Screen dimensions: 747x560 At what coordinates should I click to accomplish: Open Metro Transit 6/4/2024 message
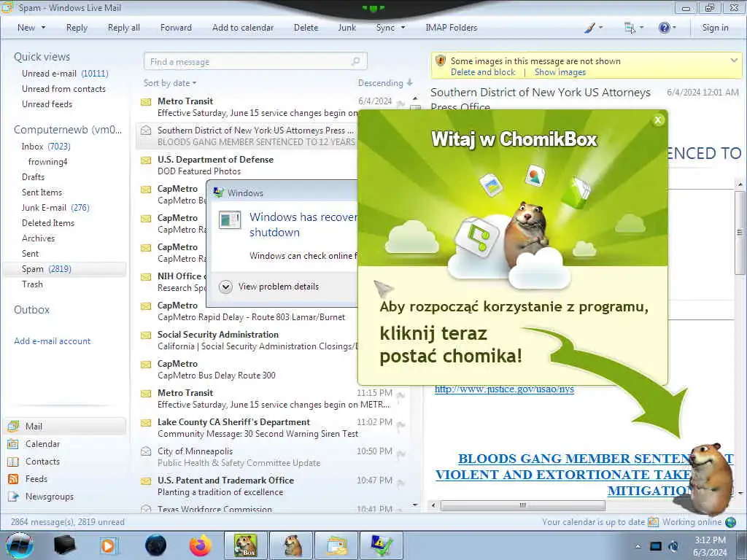272,107
